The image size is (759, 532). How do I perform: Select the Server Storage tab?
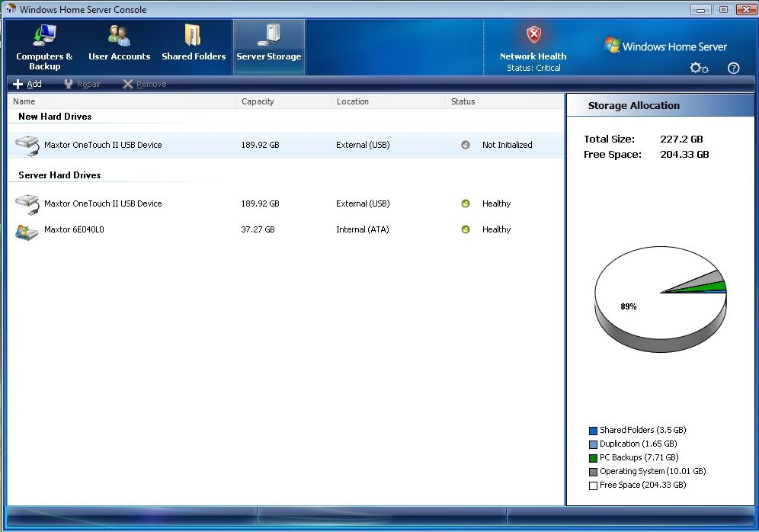click(268, 47)
